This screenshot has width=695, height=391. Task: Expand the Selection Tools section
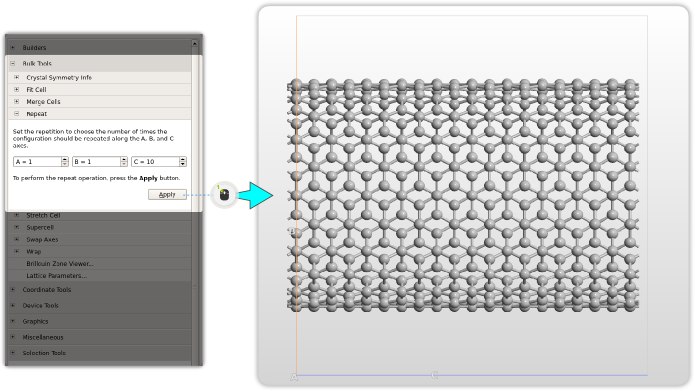(12, 353)
